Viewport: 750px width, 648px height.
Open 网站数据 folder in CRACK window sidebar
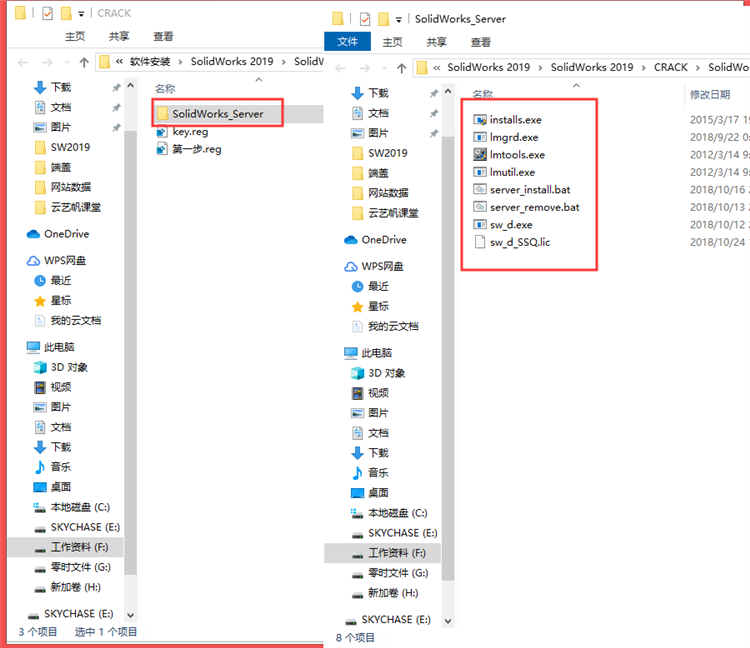(62, 187)
